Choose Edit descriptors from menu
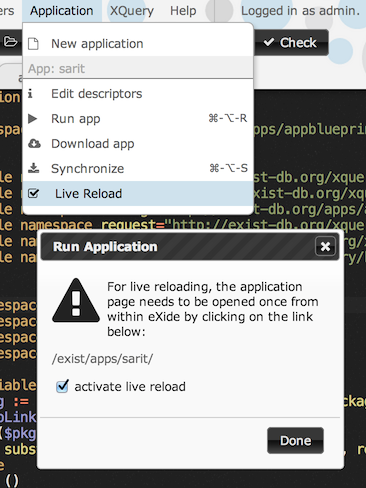 click(x=138, y=94)
